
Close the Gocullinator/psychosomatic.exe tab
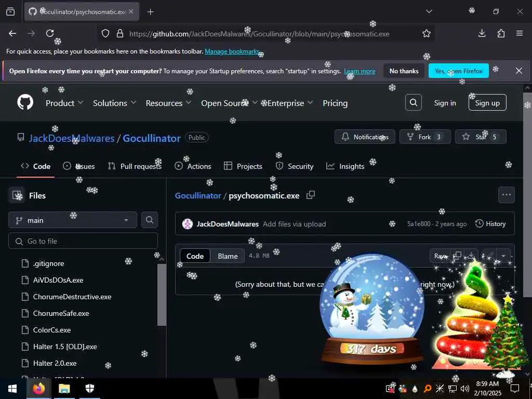(x=131, y=11)
